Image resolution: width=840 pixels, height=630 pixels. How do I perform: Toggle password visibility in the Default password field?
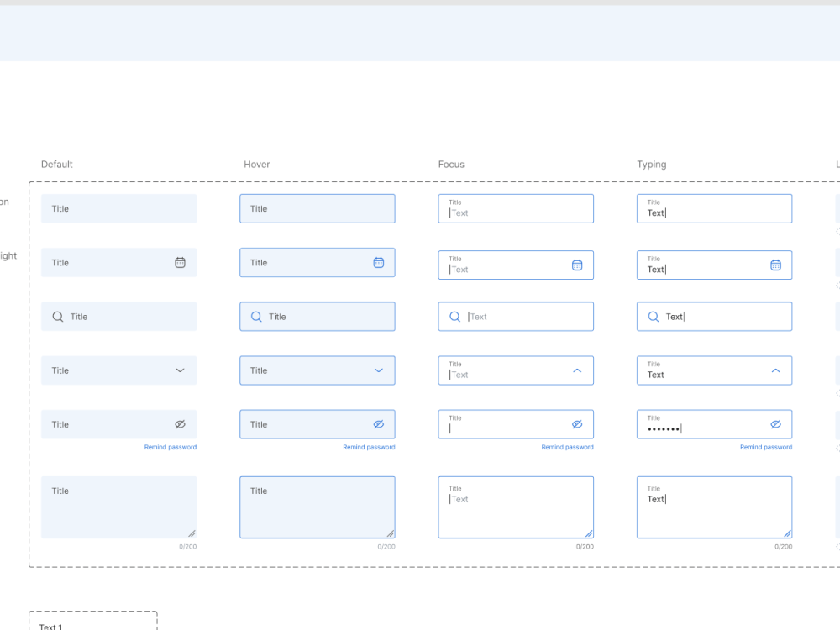[180, 424]
